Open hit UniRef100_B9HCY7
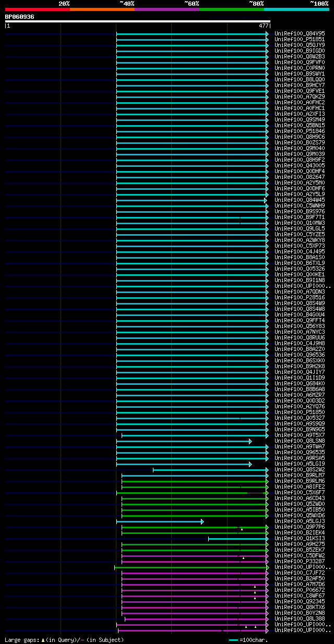334x644 pixels. pos(300,85)
